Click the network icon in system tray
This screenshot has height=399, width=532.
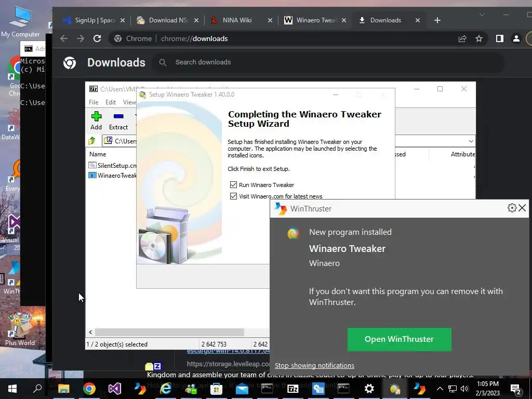point(453,389)
